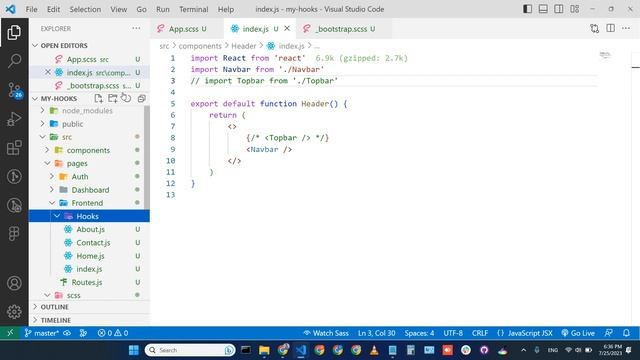Viewport: 640px width, 360px height.
Task: Click New File icon in MY-HOOKS header
Action: pos(98,98)
